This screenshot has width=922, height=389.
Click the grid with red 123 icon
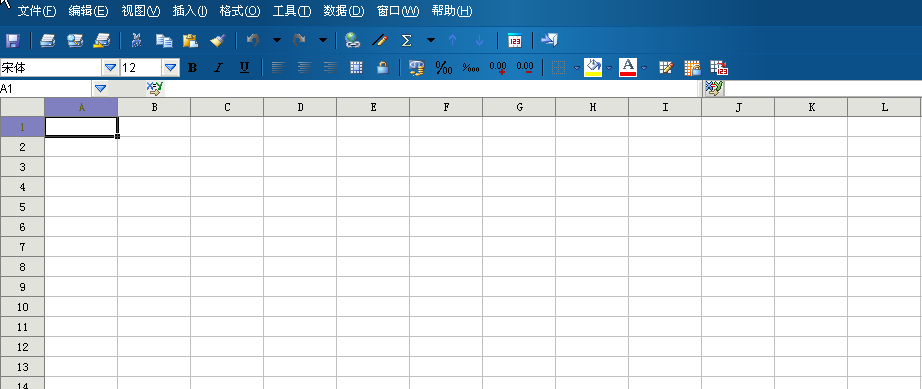(x=719, y=68)
